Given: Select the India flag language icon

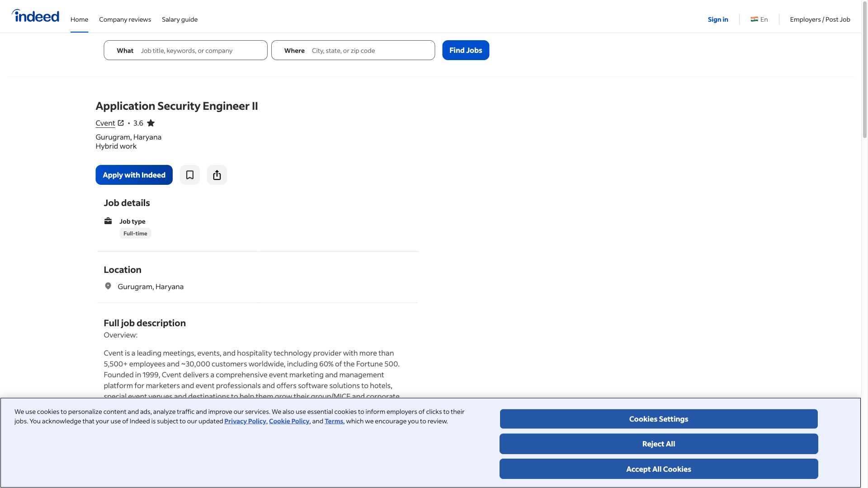Looking at the screenshot, I should point(755,19).
